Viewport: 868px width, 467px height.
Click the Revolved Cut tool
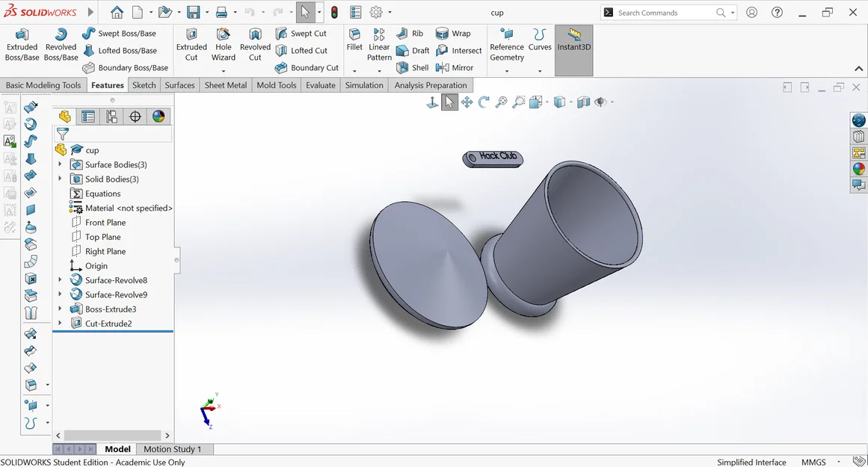tap(255, 45)
